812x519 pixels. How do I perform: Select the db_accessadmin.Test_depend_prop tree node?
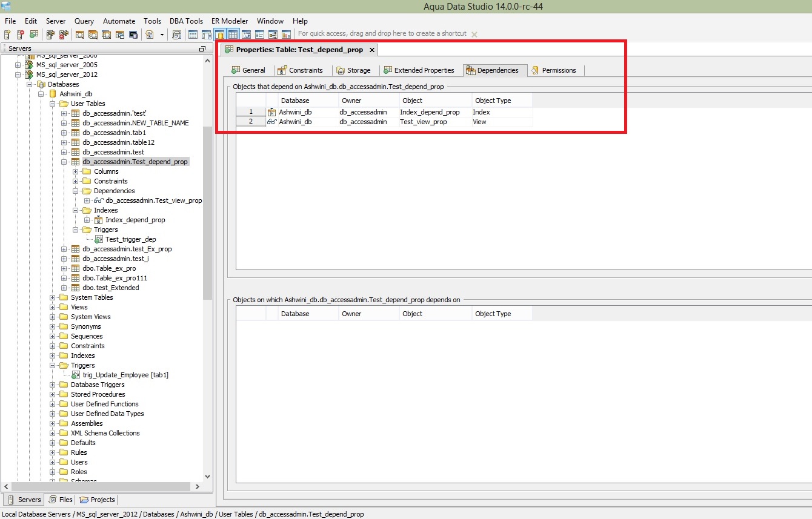tap(135, 162)
